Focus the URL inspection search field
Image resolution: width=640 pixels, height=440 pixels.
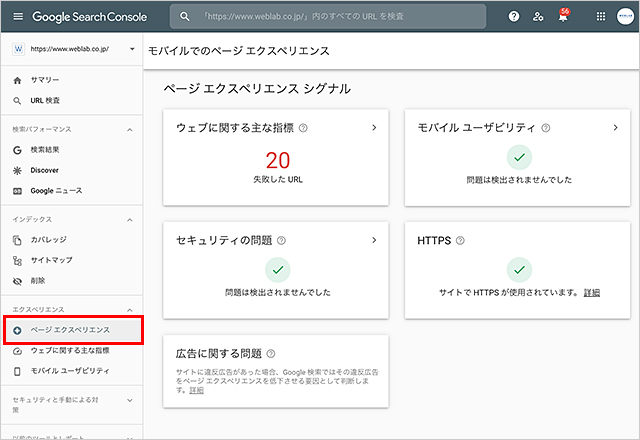[x=328, y=16]
